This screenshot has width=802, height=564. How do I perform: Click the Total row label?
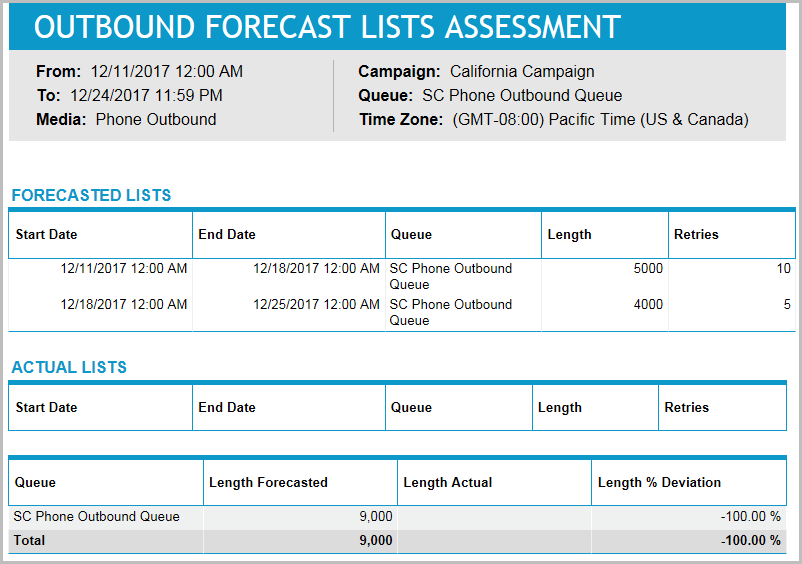(x=29, y=540)
